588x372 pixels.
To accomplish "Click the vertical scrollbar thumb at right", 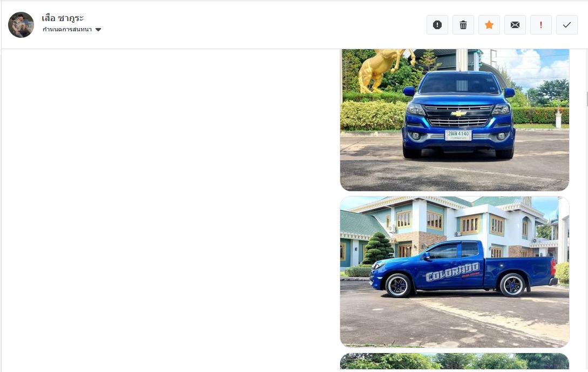I will click(x=587, y=99).
